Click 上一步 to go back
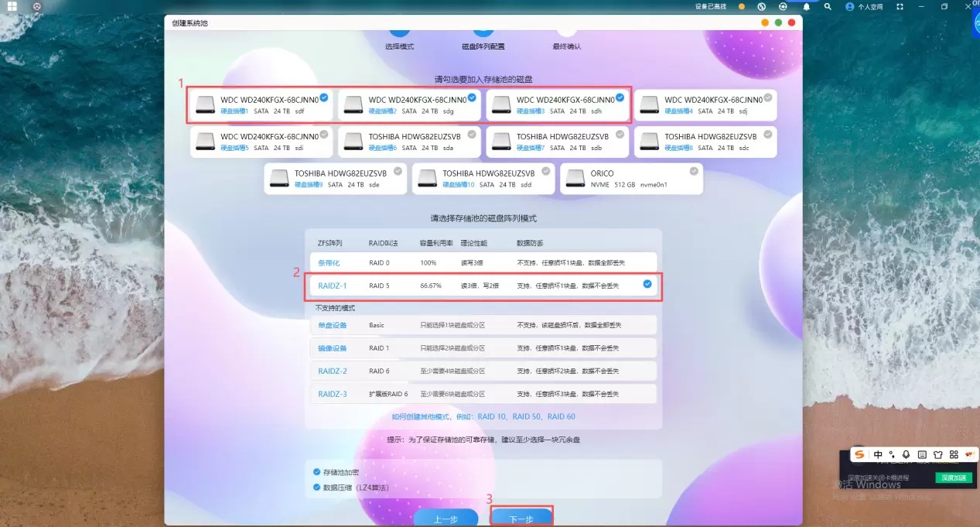This screenshot has height=527, width=980. [446, 518]
